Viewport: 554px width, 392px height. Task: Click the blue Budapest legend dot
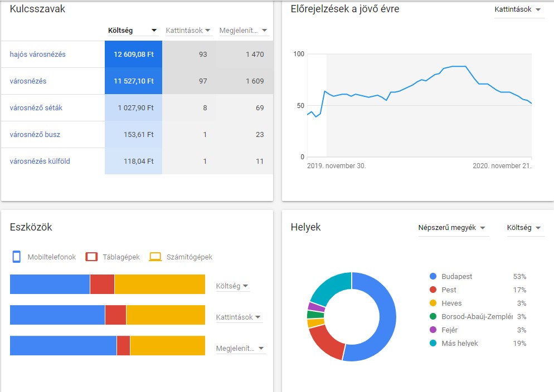click(x=433, y=276)
